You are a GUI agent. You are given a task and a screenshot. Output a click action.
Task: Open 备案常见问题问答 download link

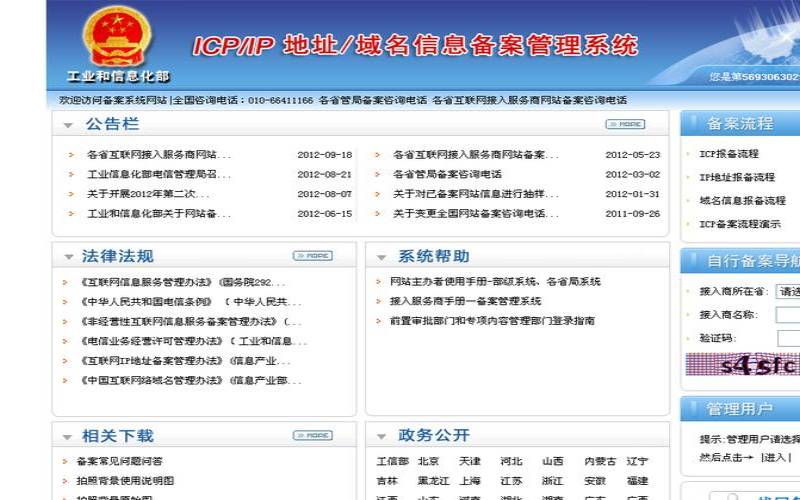click(x=119, y=462)
